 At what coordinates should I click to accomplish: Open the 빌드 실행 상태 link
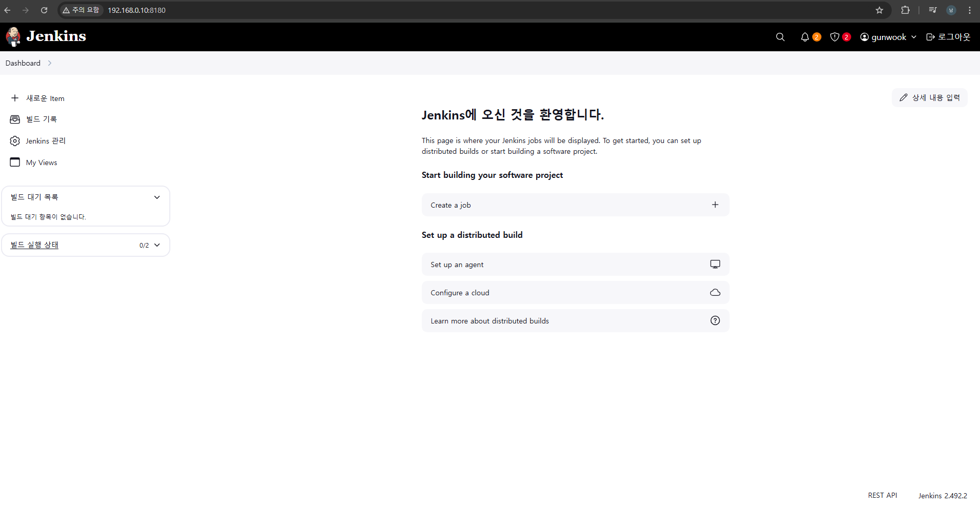(x=34, y=245)
